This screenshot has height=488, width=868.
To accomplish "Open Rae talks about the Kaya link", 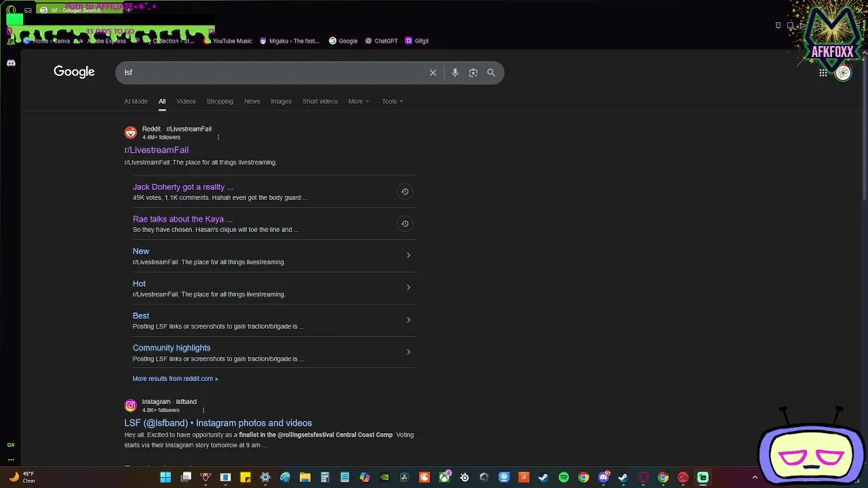I will [x=182, y=219].
